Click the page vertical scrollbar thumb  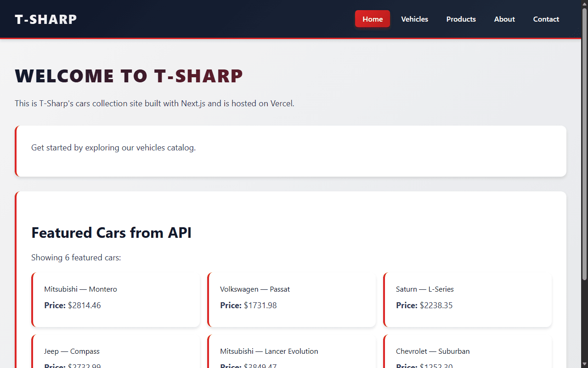[x=584, y=144]
